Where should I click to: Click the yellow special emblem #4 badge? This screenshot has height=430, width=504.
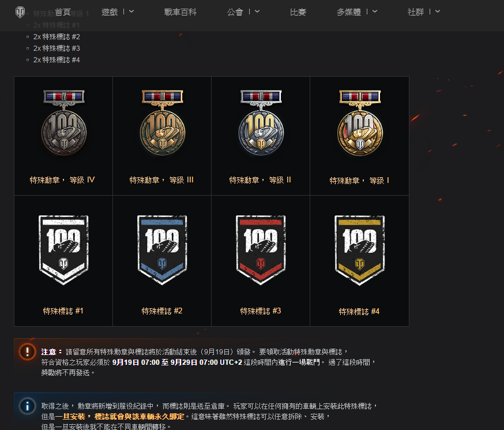(x=359, y=250)
